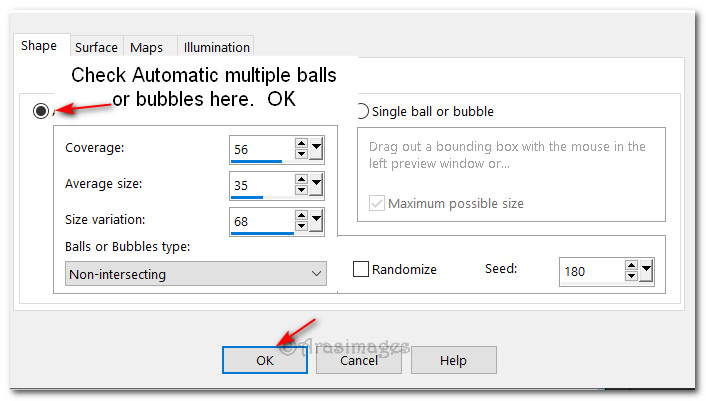Screen dimensions: 706x401
Task: Select the Illumination tab
Action: coord(216,47)
